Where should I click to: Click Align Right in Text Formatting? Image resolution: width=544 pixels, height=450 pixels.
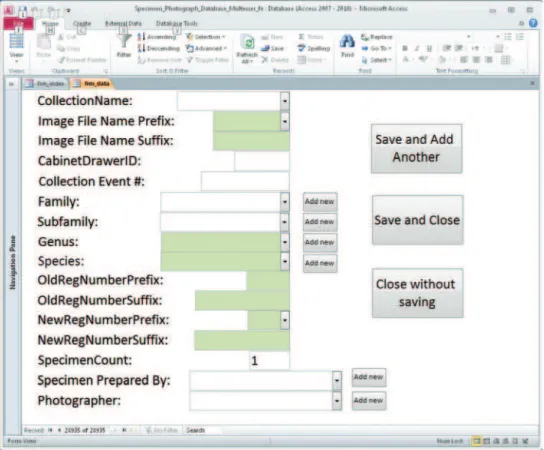click(488, 60)
